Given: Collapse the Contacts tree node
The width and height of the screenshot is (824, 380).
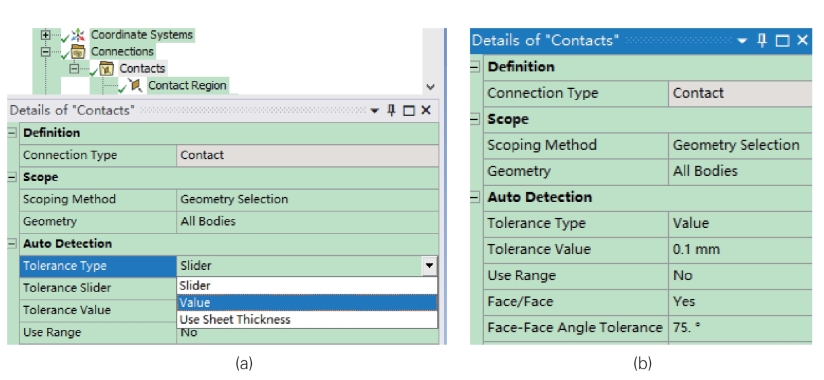Looking at the screenshot, I should click(x=74, y=69).
